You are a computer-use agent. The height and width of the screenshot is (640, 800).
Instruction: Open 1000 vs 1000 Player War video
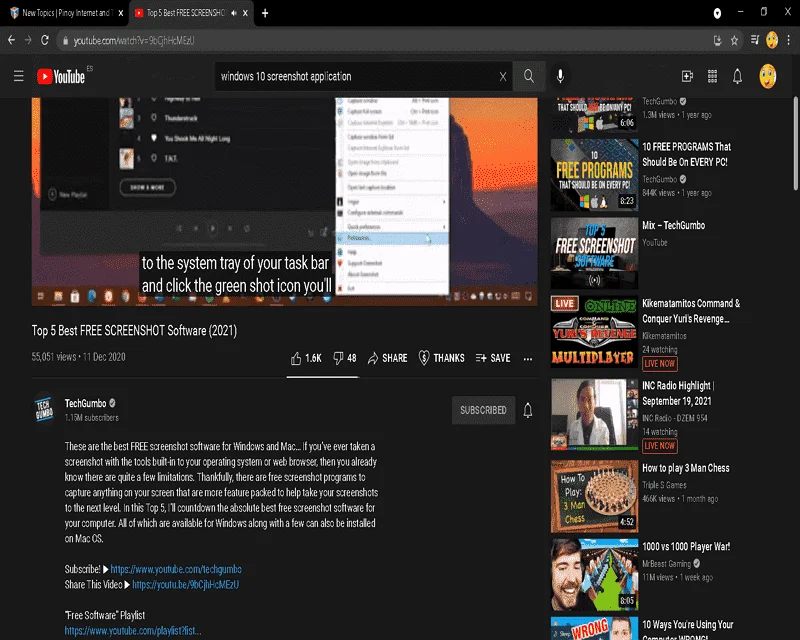tap(686, 547)
